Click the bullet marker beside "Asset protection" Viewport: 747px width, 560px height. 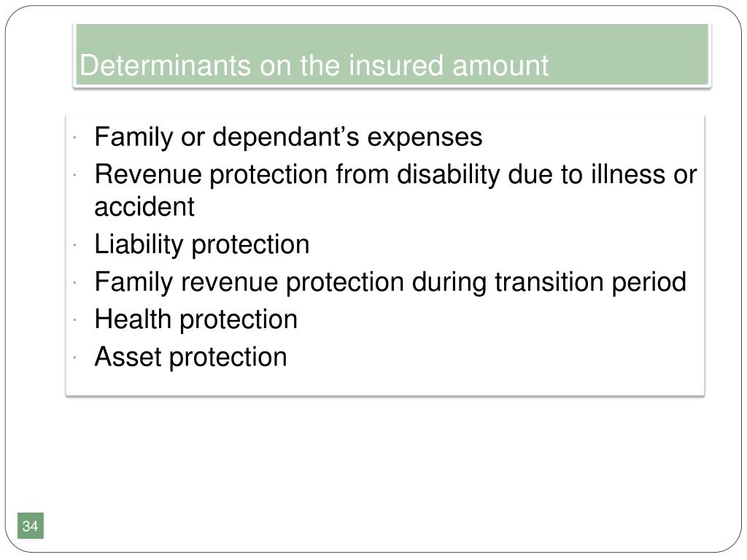click(x=75, y=357)
